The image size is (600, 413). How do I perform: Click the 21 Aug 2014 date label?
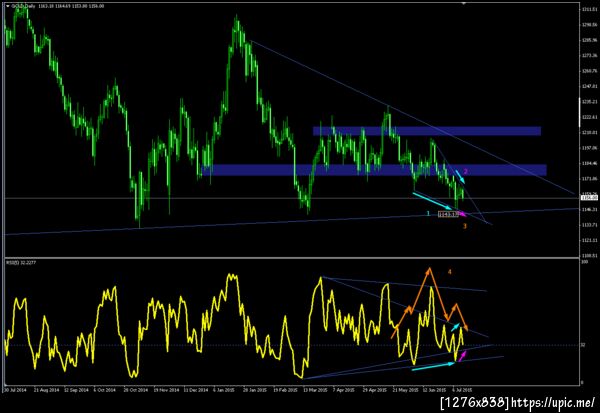pos(47,390)
